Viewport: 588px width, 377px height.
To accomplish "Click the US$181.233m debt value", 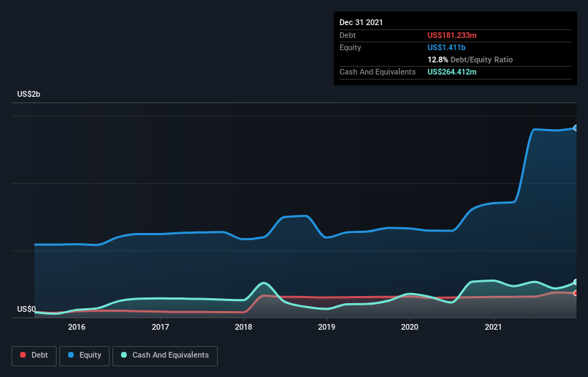I will 452,35.
